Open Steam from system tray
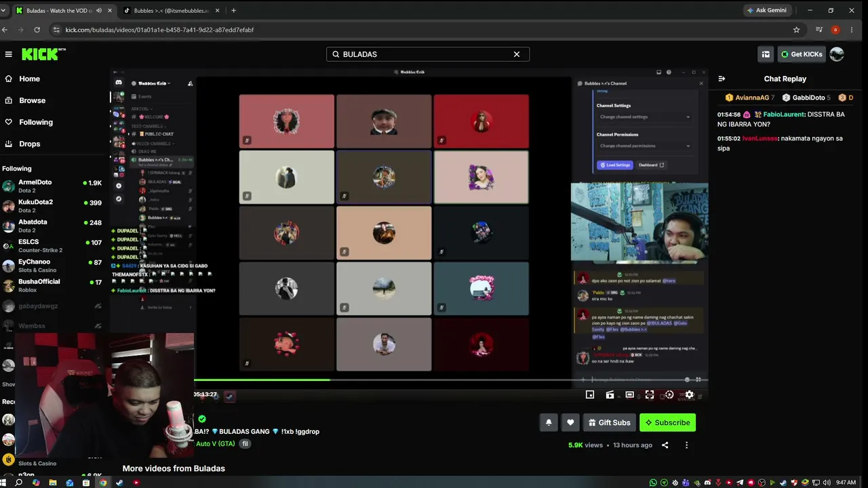Viewport: 868px width, 488px height. click(x=783, y=483)
